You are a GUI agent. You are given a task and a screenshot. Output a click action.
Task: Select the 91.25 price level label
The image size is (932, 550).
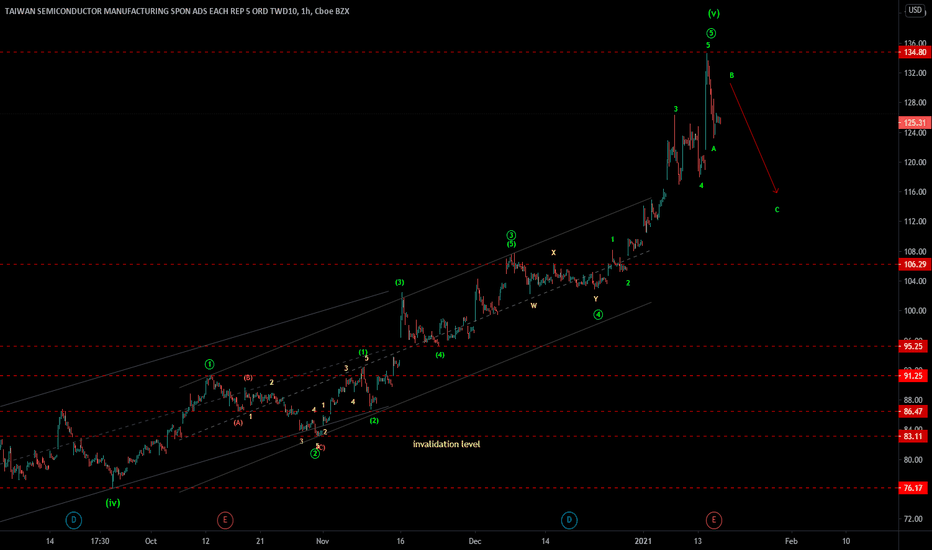(914, 376)
